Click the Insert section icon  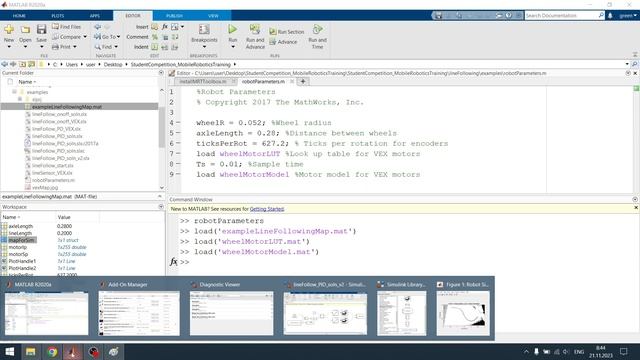(x=155, y=27)
